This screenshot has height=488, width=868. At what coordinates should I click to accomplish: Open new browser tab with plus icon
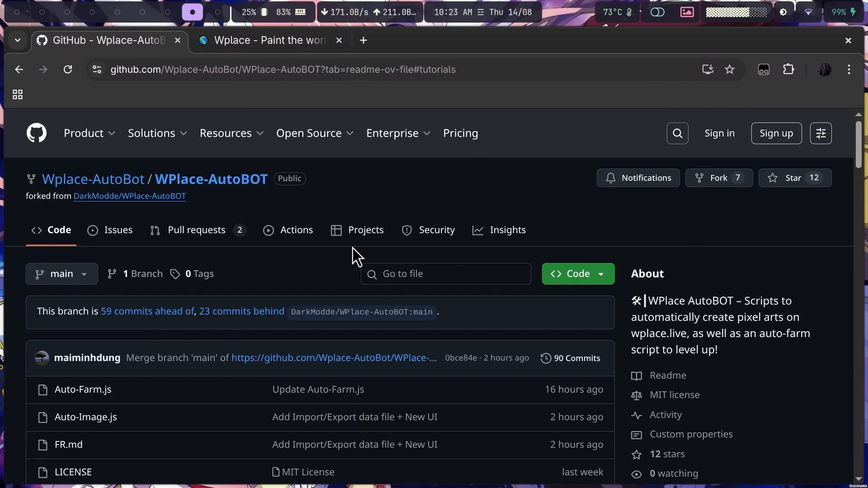tap(363, 40)
